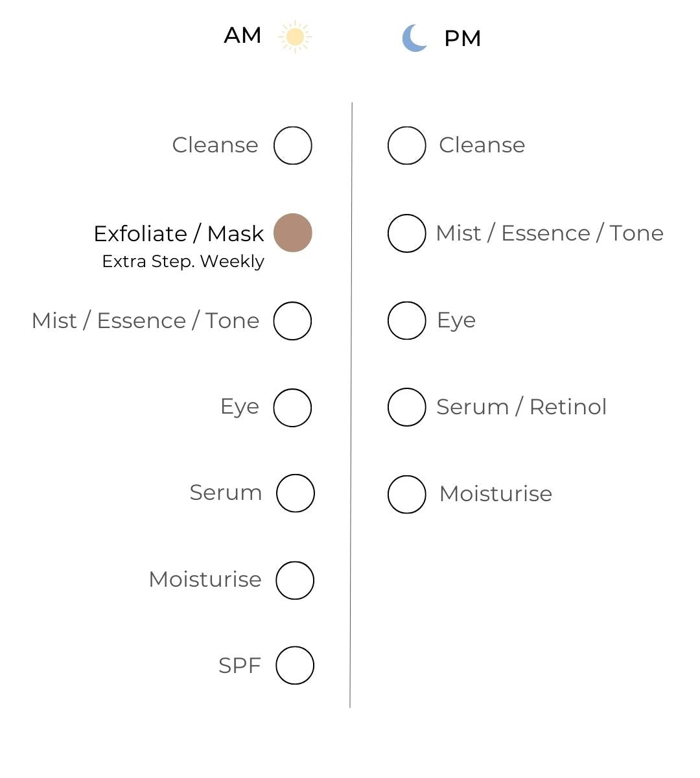Check the PM Cleanse circle
The image size is (700, 778).
coord(406,145)
